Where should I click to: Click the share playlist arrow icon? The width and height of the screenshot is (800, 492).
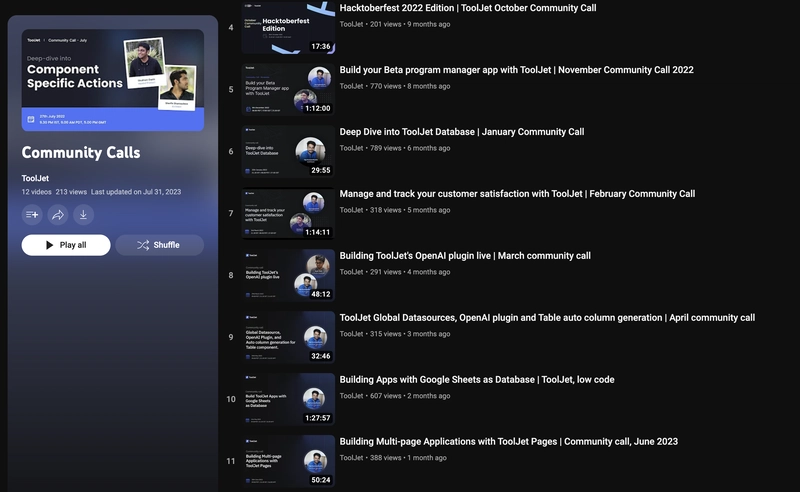point(58,214)
